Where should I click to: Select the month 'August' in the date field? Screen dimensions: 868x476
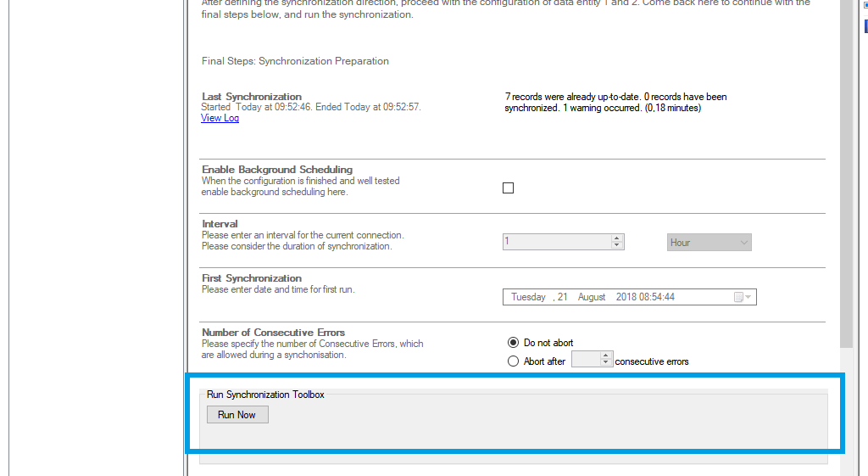coord(592,297)
